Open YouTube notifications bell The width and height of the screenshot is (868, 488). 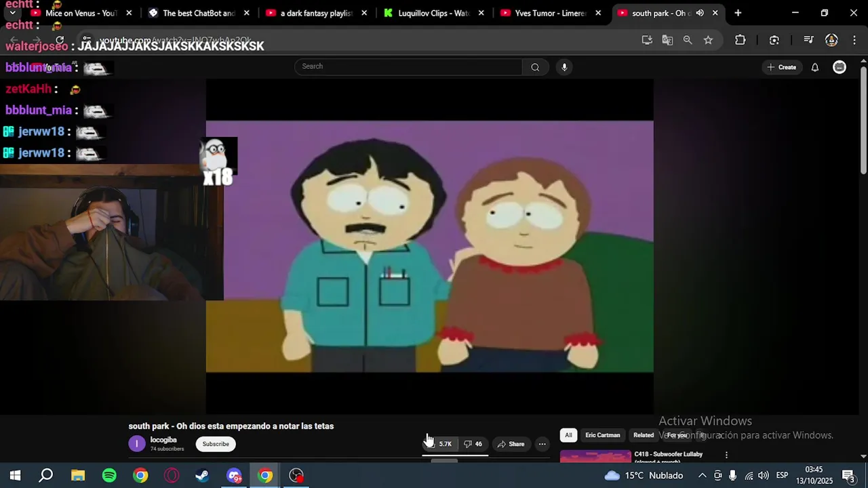pyautogui.click(x=815, y=67)
